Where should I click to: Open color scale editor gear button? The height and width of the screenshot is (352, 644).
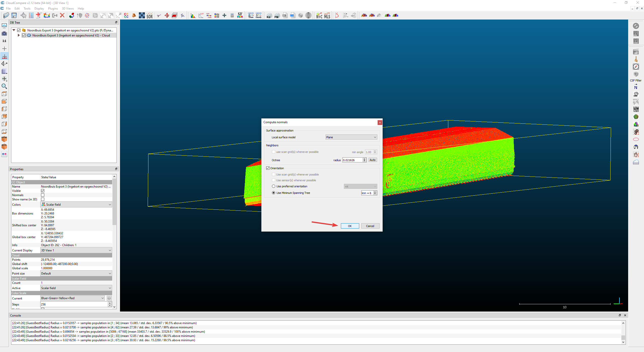click(109, 298)
